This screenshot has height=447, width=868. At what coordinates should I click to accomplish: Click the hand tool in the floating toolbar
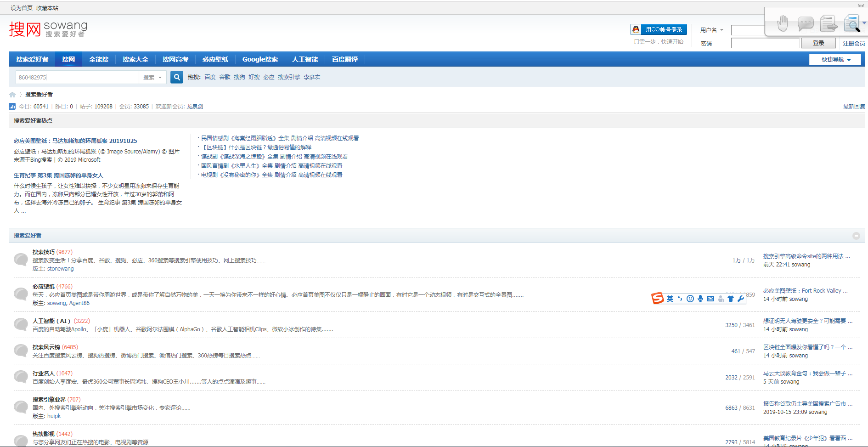[x=783, y=23]
